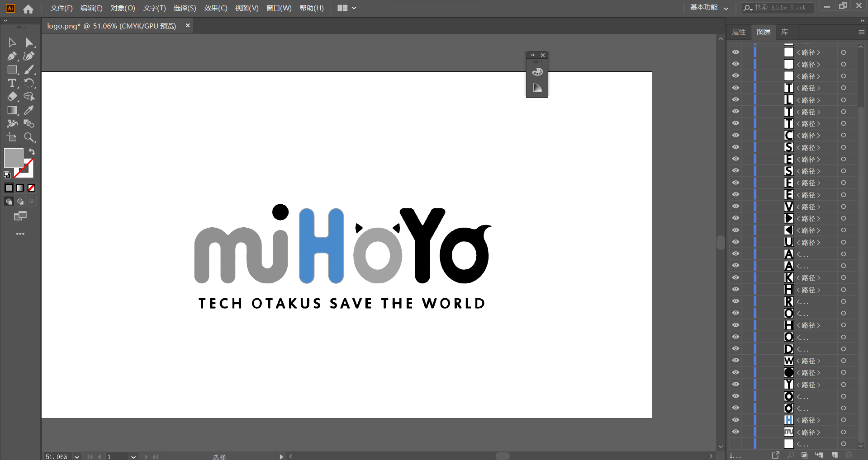868x460 pixels.
Task: Click Locate Object magnifier in Layers panel
Action: 791,455
